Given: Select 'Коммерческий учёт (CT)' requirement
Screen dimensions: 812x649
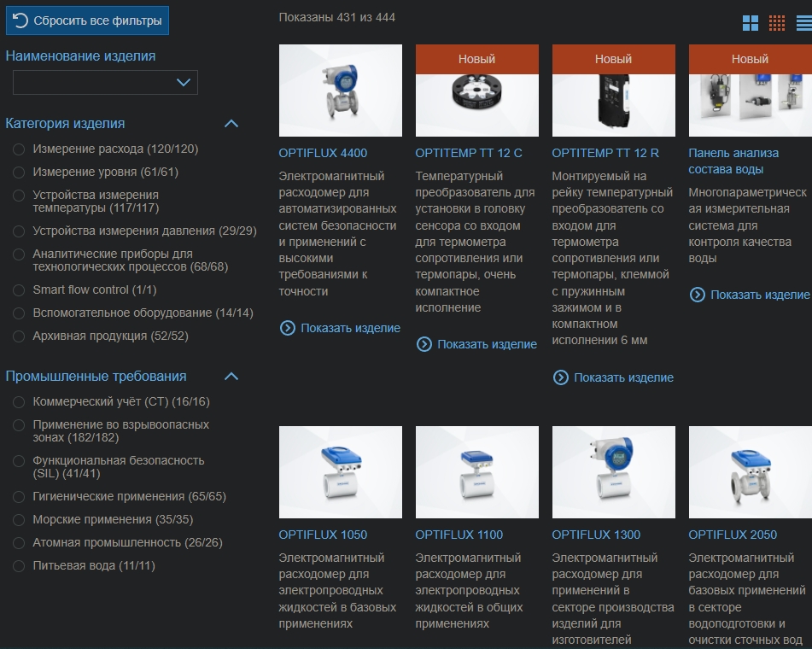Looking at the screenshot, I should point(19,402).
